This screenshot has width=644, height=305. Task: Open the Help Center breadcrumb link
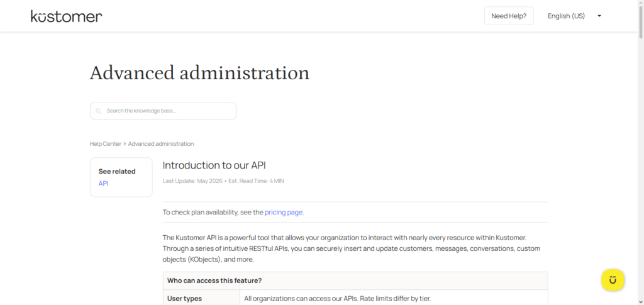[x=106, y=143]
